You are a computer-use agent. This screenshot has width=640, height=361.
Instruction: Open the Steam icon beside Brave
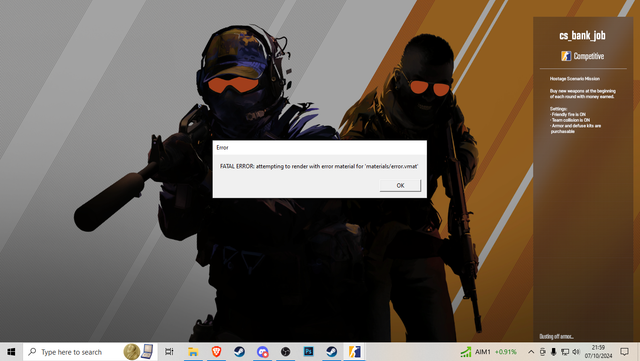[239, 352]
